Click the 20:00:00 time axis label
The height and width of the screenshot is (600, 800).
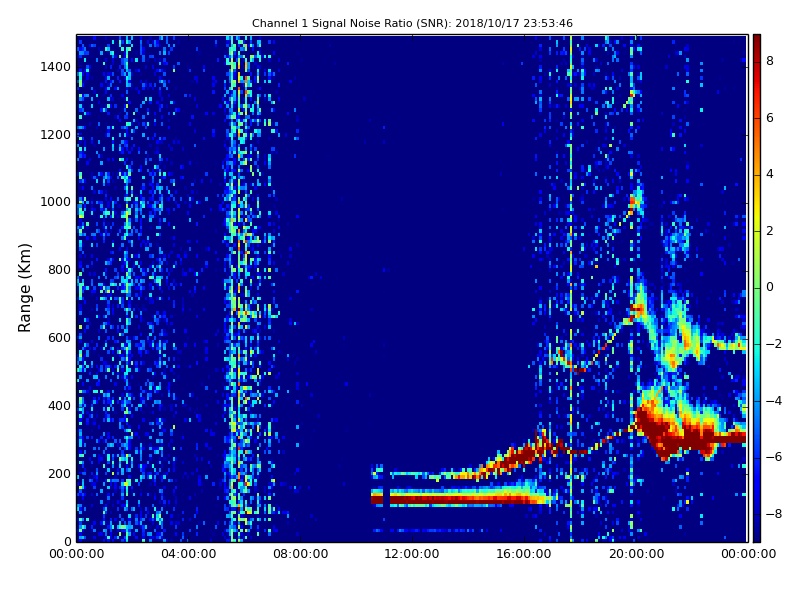[636, 554]
